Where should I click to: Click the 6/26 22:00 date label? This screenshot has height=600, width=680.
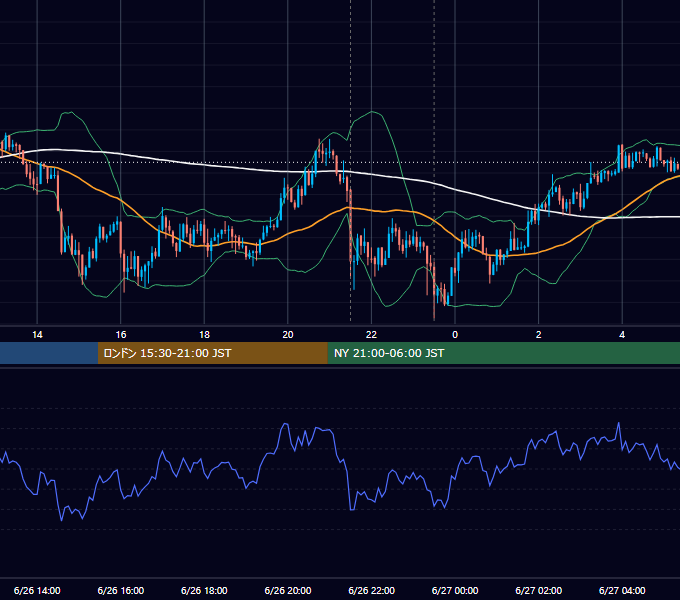point(372,590)
